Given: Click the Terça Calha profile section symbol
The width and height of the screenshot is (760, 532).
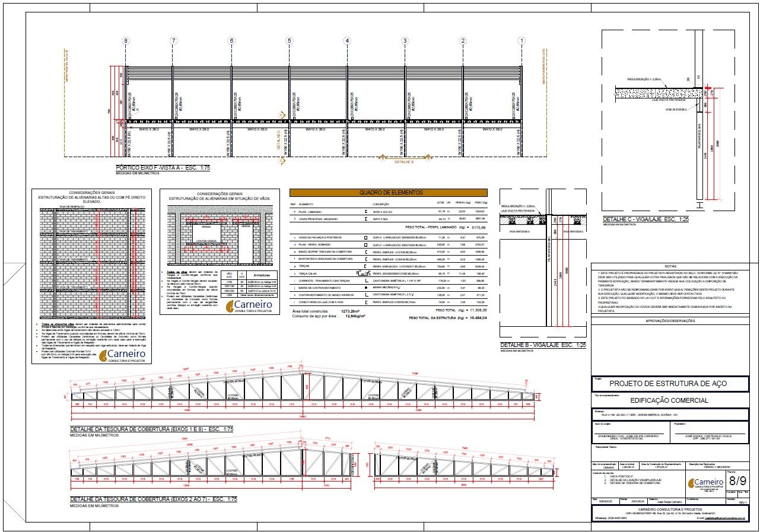Looking at the screenshot, I should 362,273.
